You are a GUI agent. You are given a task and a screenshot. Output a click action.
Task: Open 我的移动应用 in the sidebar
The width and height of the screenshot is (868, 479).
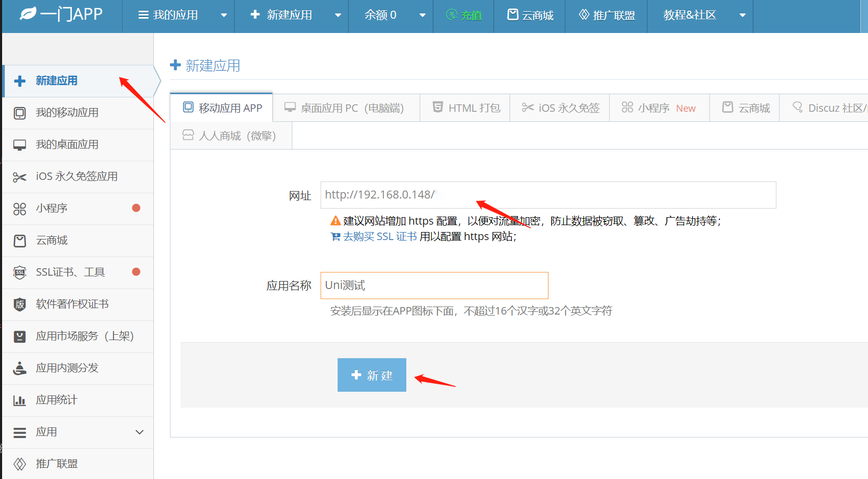point(78,113)
